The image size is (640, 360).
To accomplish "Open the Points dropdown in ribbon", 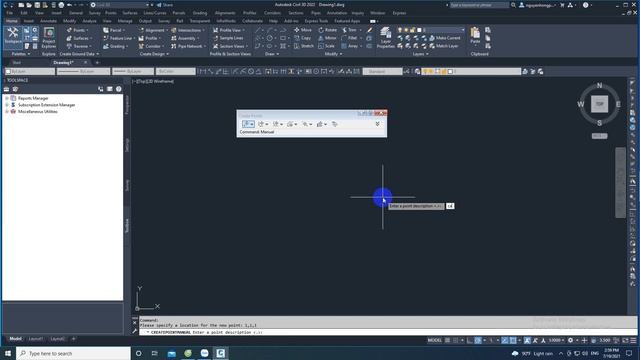I will (78, 30).
